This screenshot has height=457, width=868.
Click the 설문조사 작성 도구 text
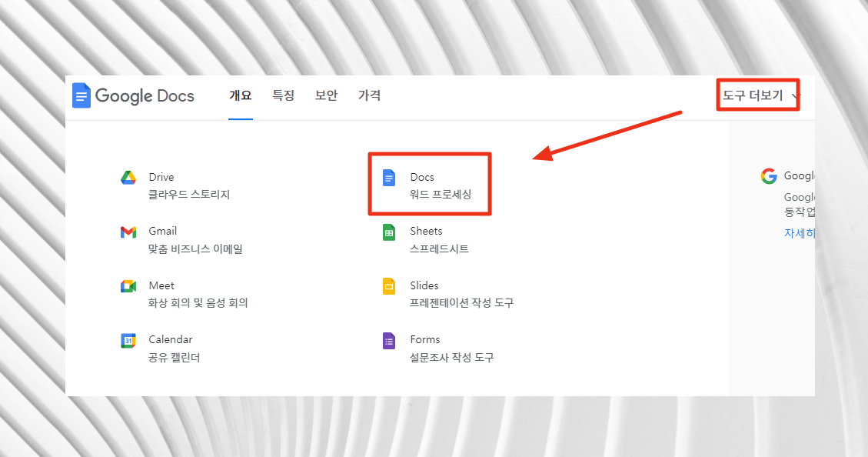click(452, 358)
